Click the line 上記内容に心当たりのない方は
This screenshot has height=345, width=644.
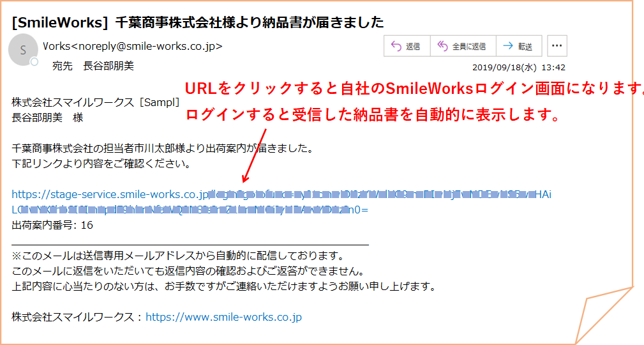click(x=224, y=286)
